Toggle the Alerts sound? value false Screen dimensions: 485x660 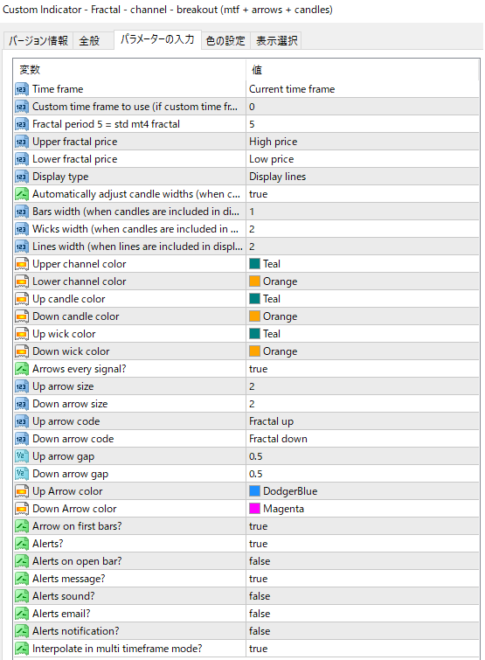point(362,596)
